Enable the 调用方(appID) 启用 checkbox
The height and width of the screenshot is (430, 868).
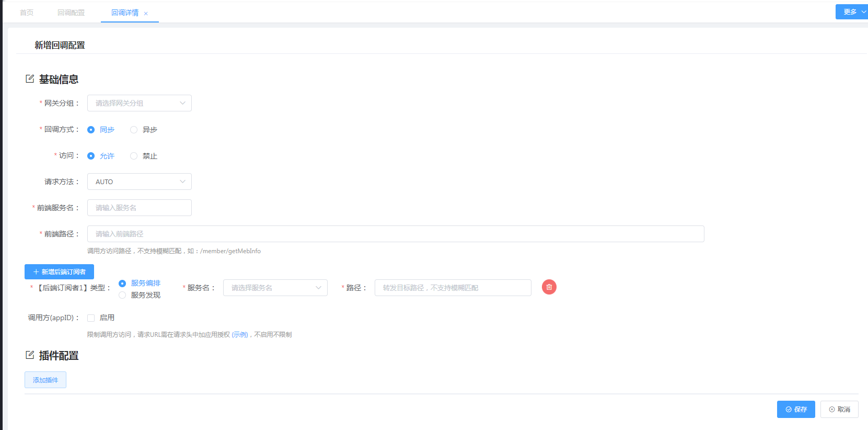pyautogui.click(x=91, y=318)
